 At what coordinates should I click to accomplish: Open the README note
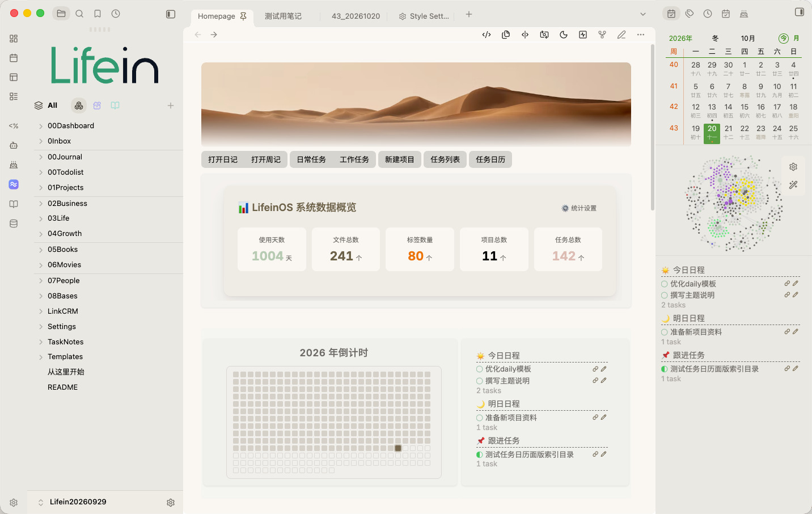pos(63,387)
